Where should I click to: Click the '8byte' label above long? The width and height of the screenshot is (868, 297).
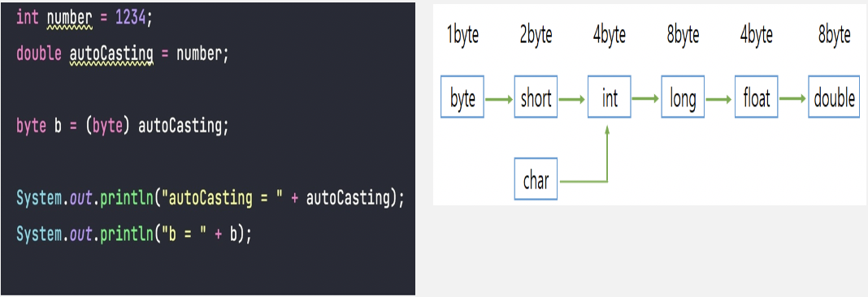684,36
